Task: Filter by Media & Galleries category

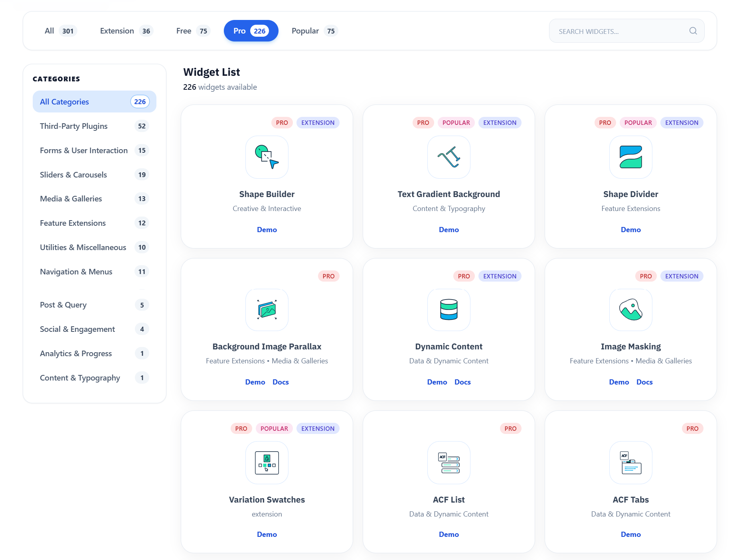Action: click(95, 199)
